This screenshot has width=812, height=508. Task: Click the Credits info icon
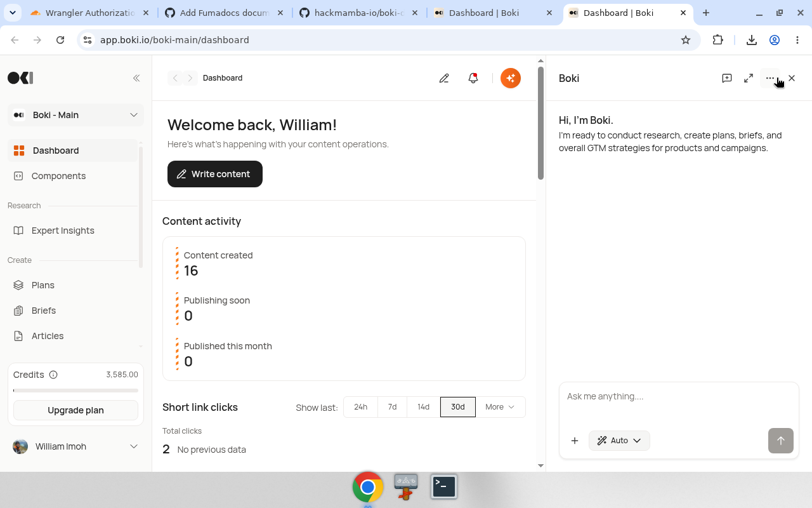pos(53,375)
